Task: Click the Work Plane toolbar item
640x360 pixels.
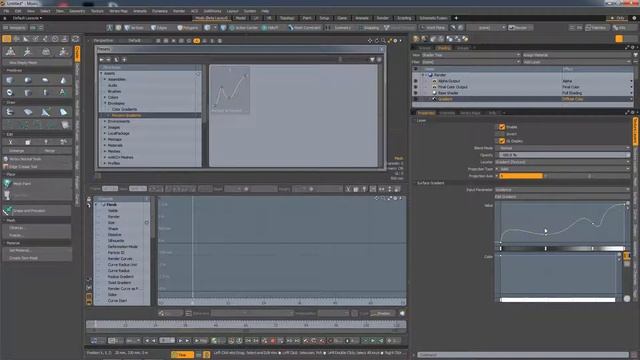Action: coord(433,28)
